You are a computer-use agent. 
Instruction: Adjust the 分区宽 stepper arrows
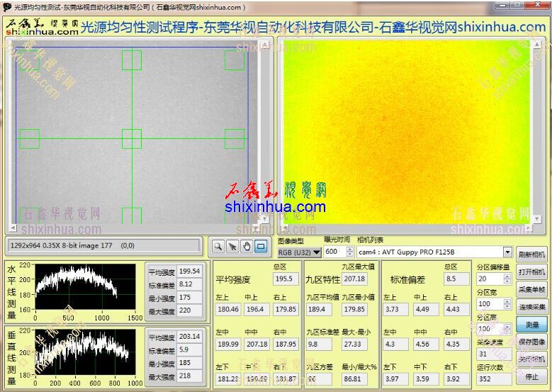507,304
